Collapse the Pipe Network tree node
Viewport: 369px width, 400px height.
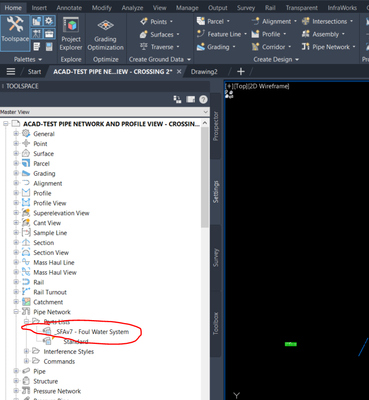click(16, 312)
